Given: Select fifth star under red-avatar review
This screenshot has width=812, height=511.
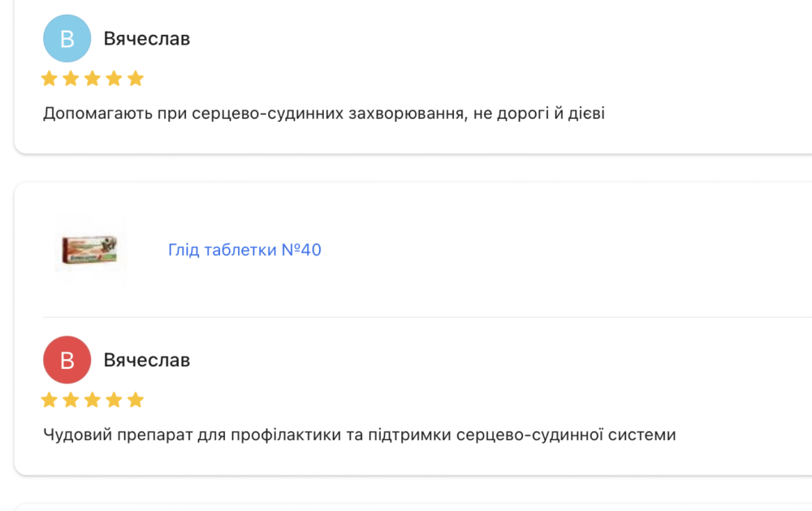Looking at the screenshot, I should (136, 400).
